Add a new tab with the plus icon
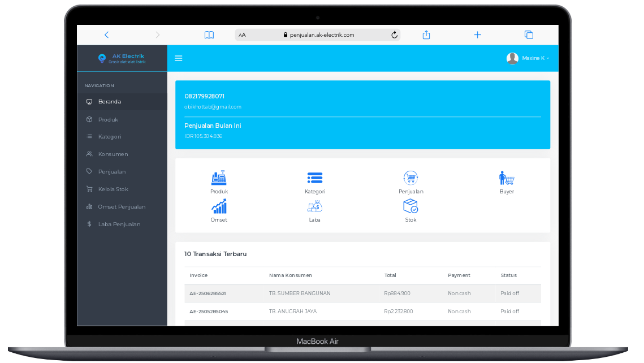644x363 pixels. coord(478,35)
